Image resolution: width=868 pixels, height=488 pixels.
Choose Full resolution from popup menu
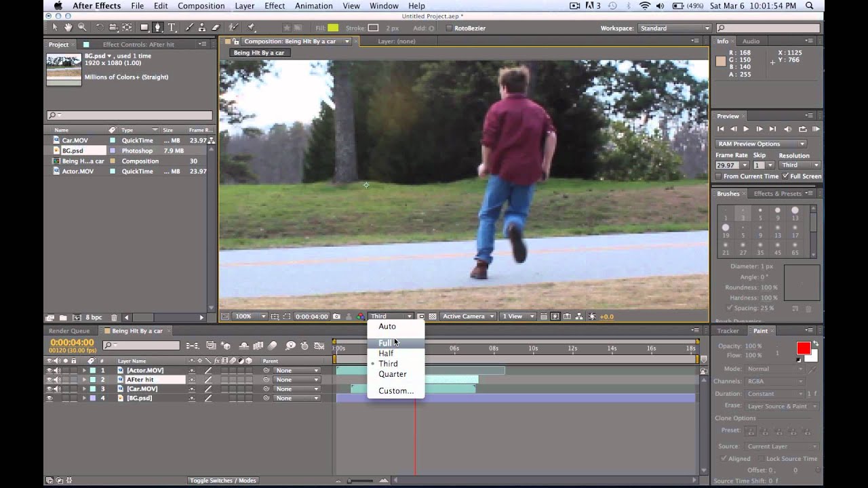(396, 343)
